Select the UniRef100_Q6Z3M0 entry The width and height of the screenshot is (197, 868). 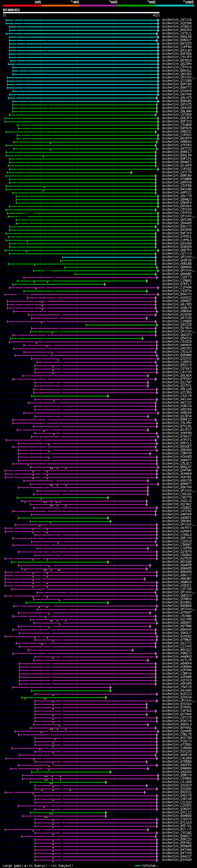tap(177, 64)
